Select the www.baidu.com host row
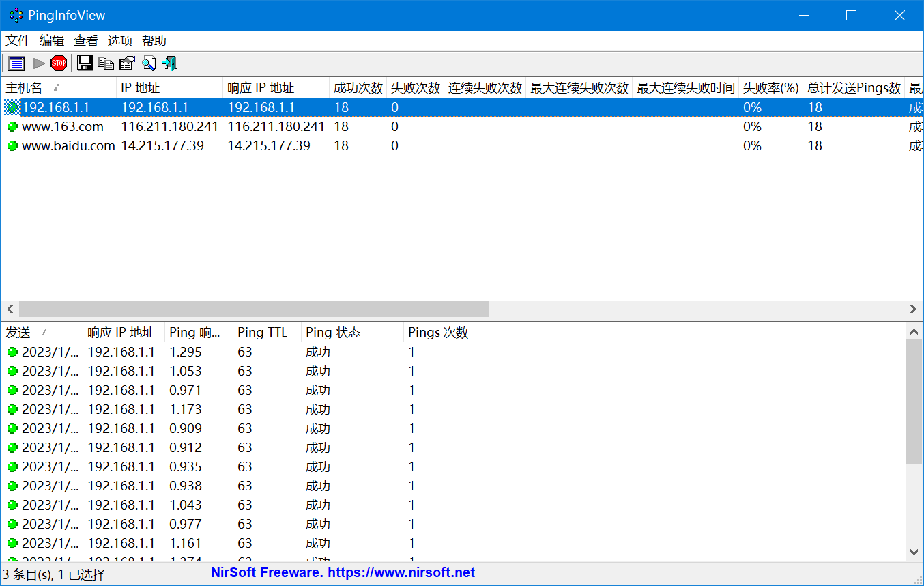 coord(461,145)
